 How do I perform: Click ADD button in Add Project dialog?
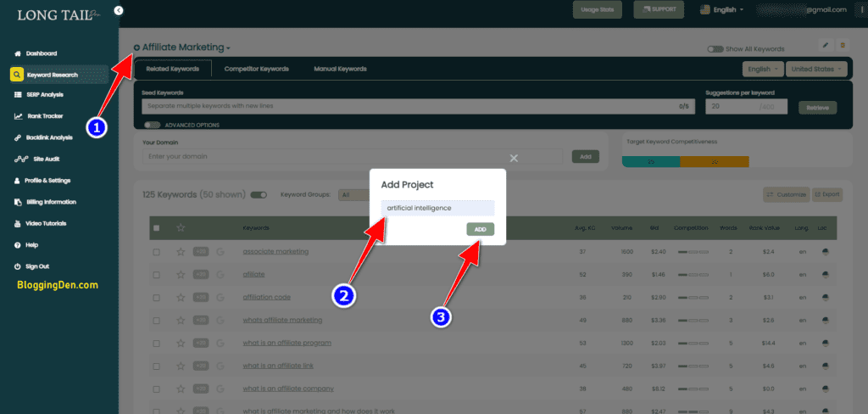click(480, 229)
